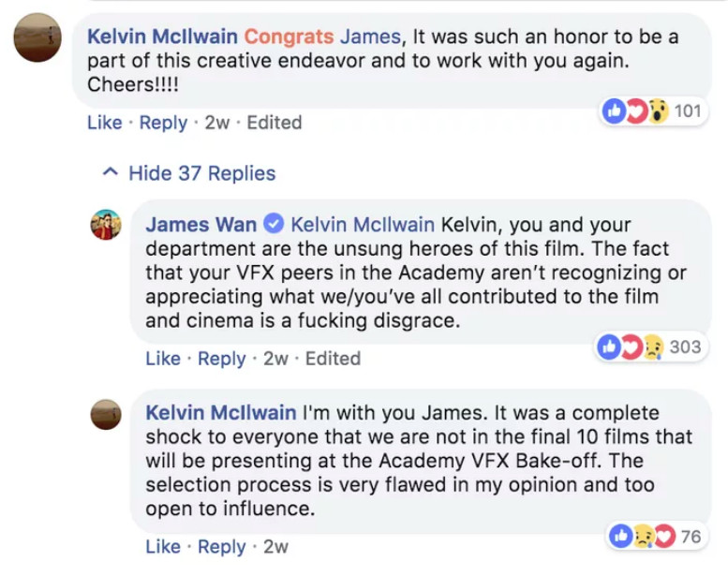The height and width of the screenshot is (576, 728).
Task: Open James Wan's profile name link
Action: click(201, 226)
